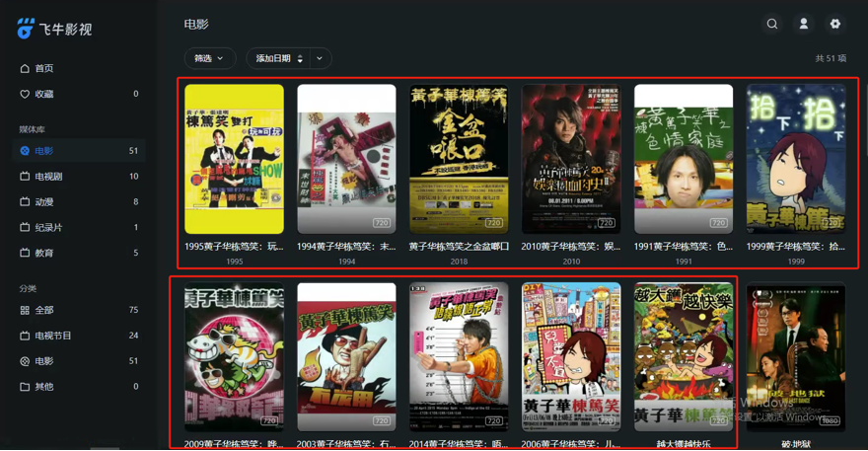Open 破·地狱 movie poster
The image size is (868, 451).
click(x=796, y=357)
